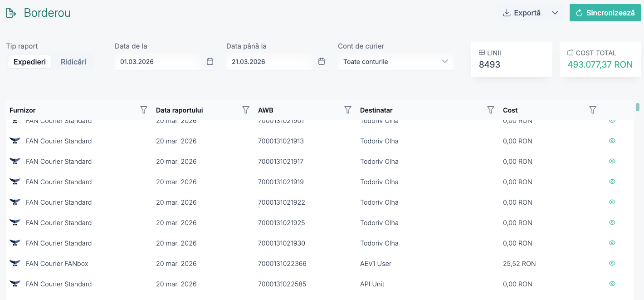Click the FAN Courier logo on the FANbox row
The width and height of the screenshot is (644, 300).
(x=15, y=263)
